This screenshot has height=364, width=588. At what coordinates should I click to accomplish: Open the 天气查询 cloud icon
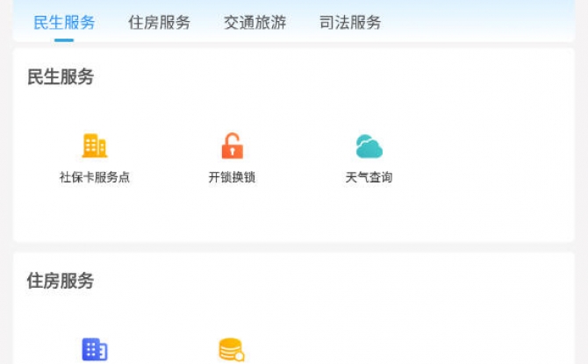point(369,146)
